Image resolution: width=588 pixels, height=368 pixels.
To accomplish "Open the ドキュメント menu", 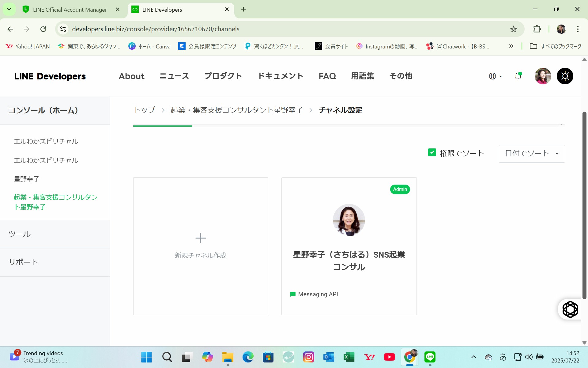I will point(281,76).
